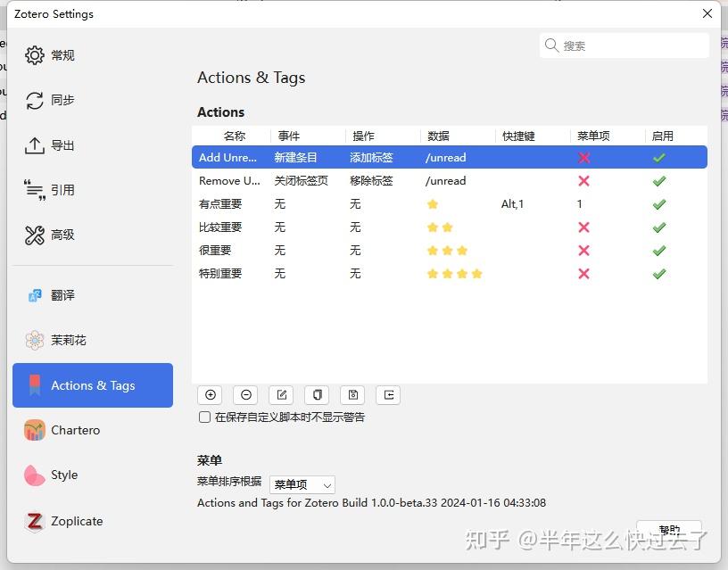Edit the selected action via pencil icon

click(x=281, y=394)
